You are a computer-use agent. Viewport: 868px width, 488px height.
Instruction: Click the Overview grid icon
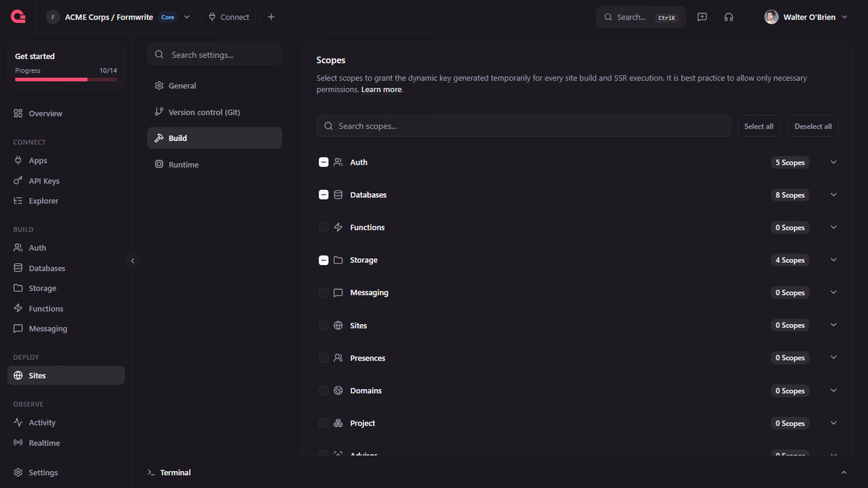coord(18,113)
